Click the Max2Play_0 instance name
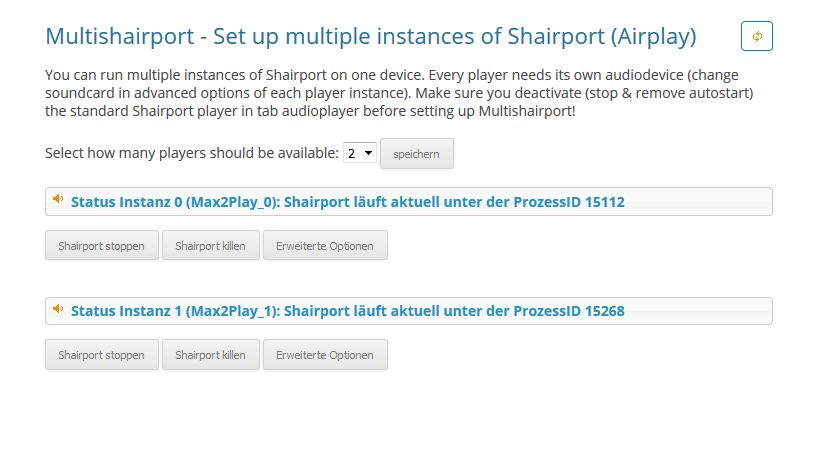 click(x=233, y=202)
